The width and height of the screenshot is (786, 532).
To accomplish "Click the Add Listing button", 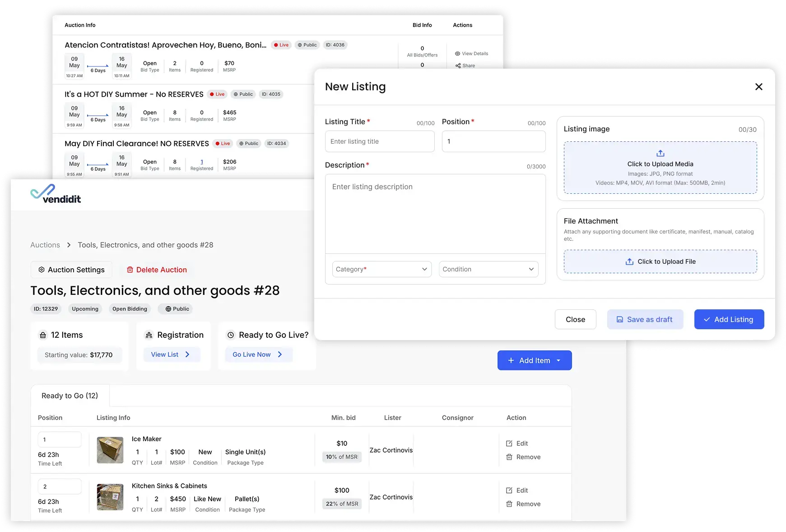I will coord(729,319).
